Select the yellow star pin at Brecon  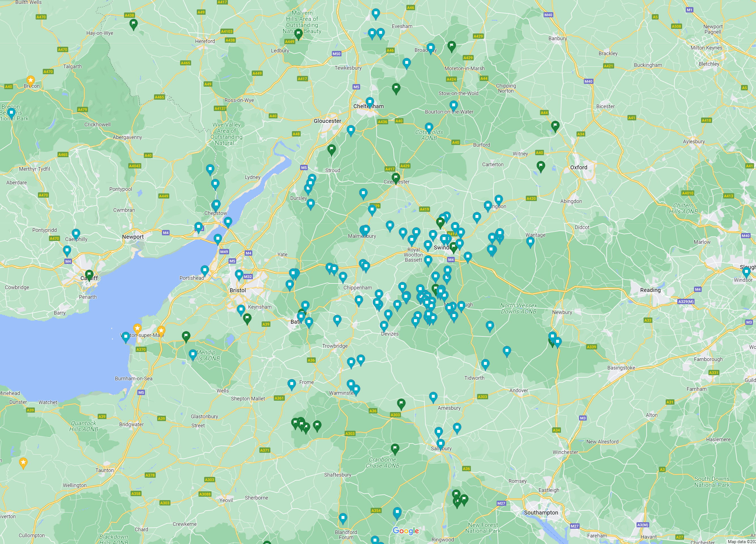[30, 80]
